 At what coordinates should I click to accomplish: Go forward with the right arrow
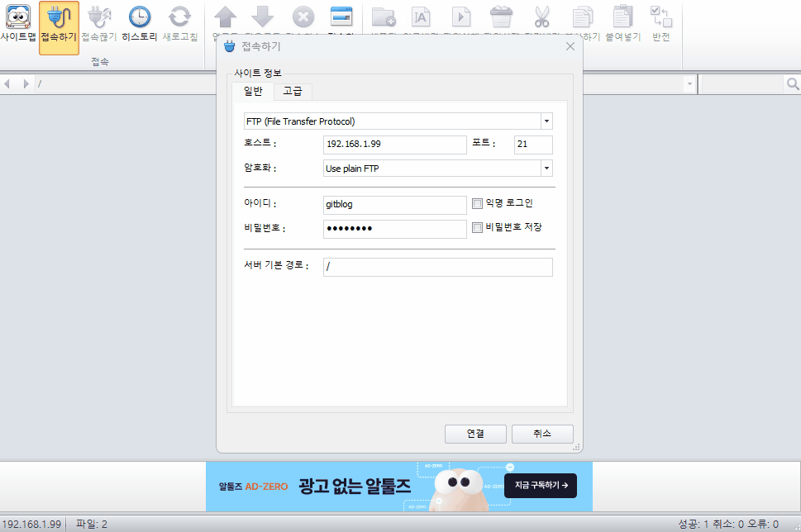point(26,83)
